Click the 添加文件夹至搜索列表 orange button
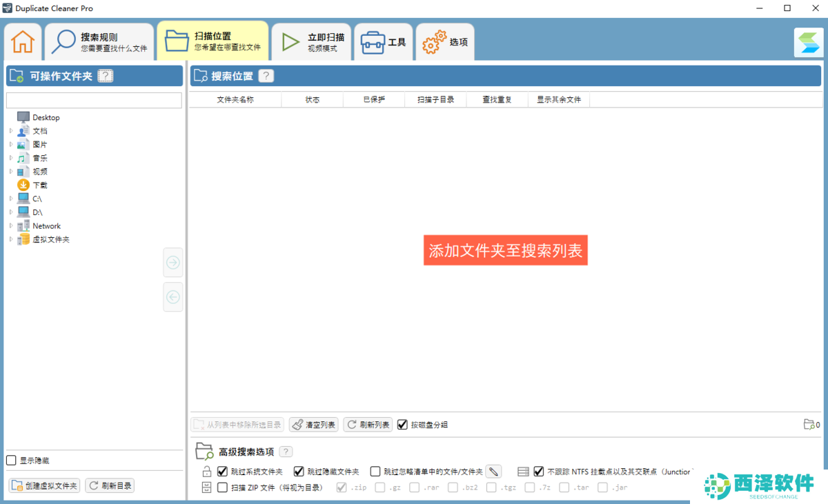 point(506,250)
